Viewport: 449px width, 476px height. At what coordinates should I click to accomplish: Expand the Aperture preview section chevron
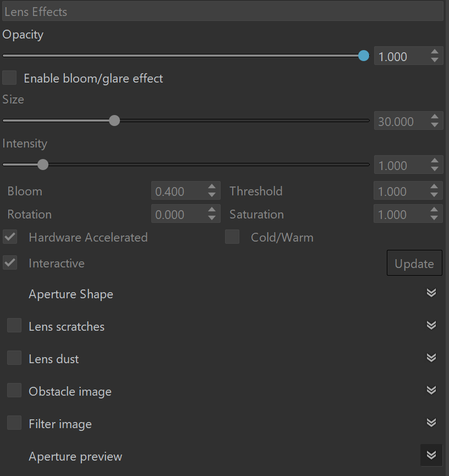(x=431, y=455)
